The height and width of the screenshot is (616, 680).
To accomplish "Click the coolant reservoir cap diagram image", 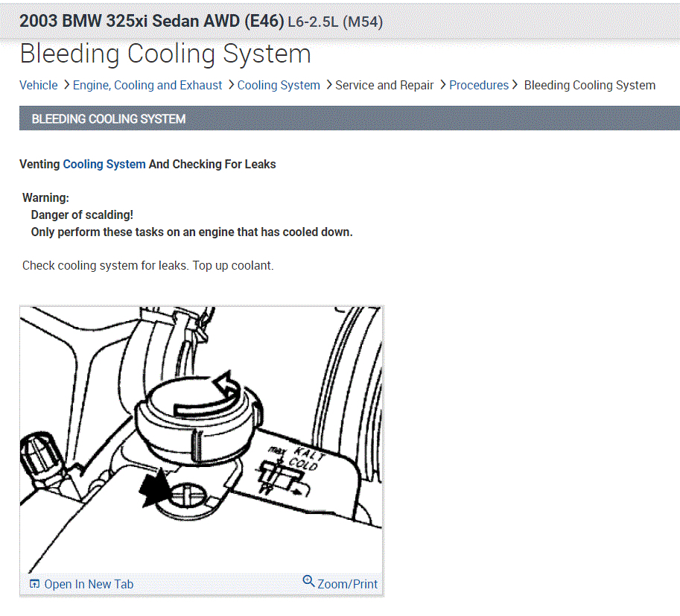I will pyautogui.click(x=201, y=440).
